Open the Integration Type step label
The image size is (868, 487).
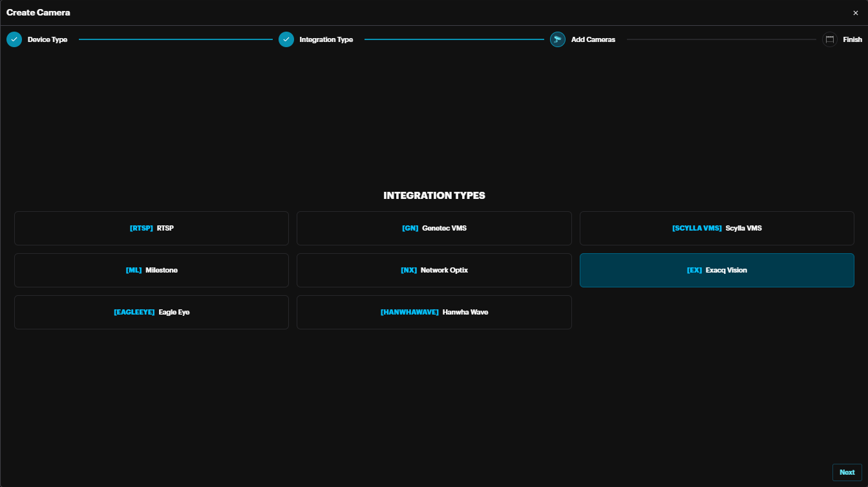326,39
